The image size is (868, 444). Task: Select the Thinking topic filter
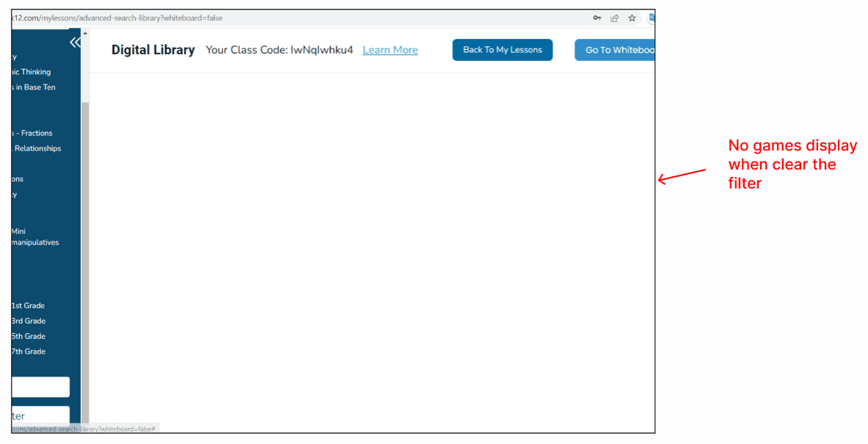[x=31, y=72]
